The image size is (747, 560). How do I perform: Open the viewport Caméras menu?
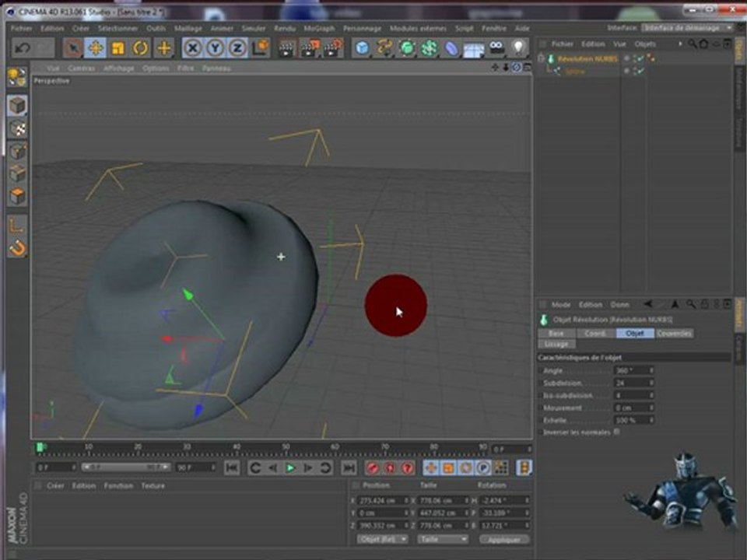(81, 68)
